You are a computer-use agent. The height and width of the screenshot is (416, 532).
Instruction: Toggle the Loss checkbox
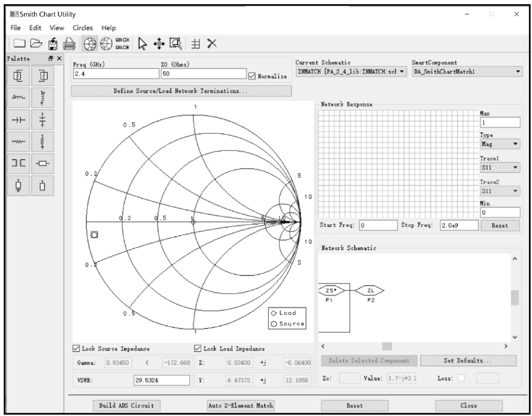click(461, 378)
